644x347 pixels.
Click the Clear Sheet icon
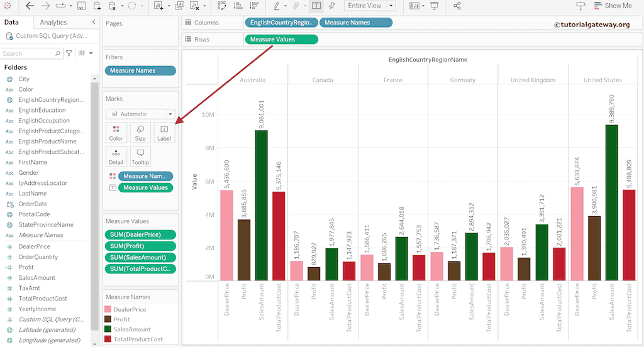click(195, 6)
